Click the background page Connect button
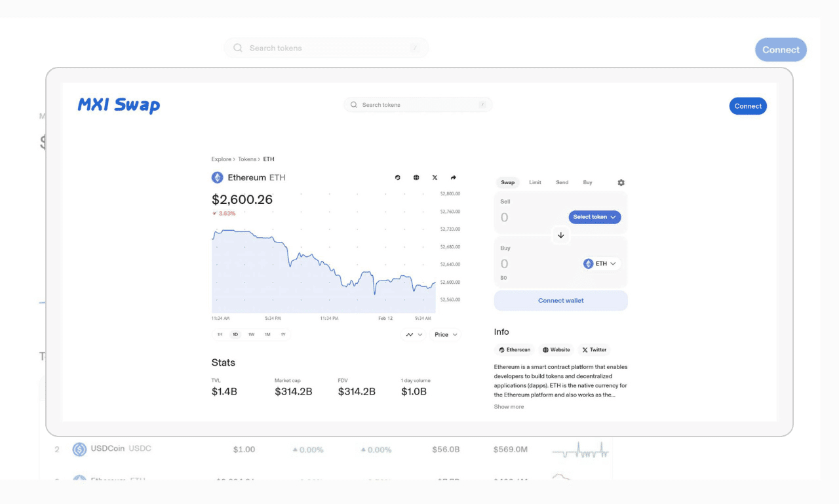Image resolution: width=839 pixels, height=504 pixels. [x=781, y=50]
